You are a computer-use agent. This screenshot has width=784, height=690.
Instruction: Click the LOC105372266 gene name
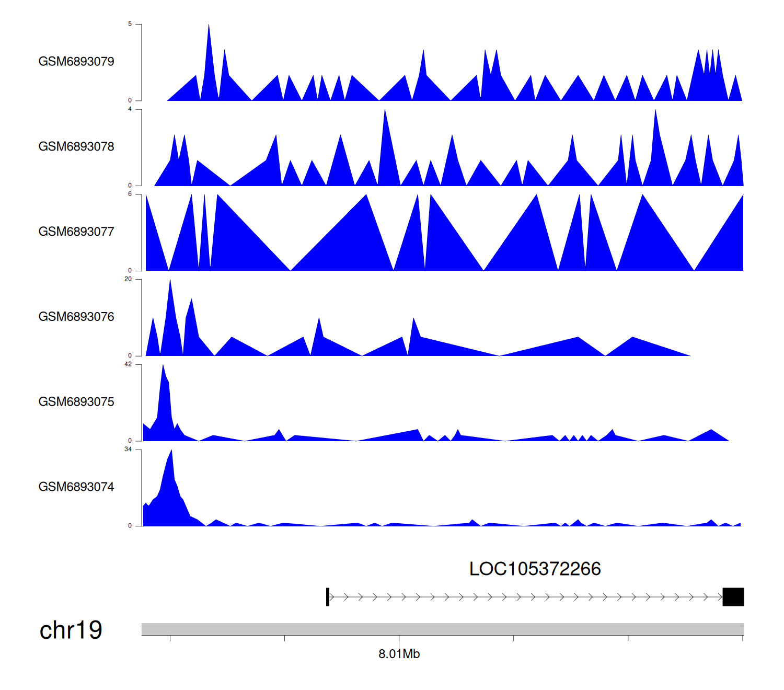[535, 569]
